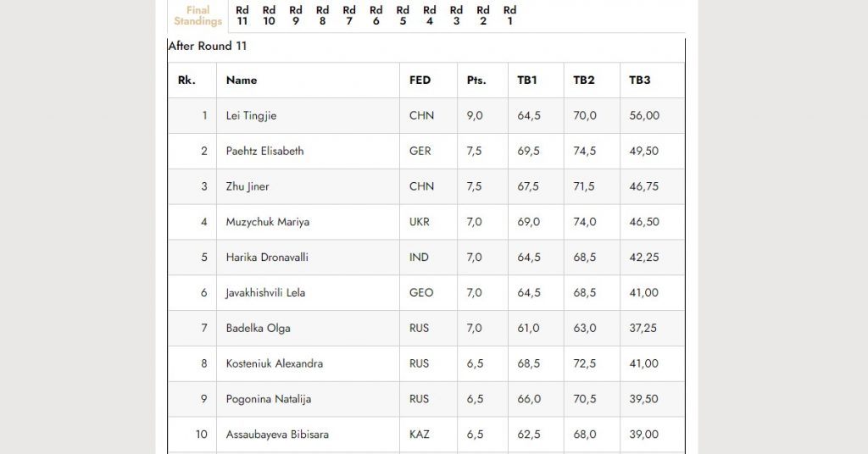Click the Pts. column header
The width and height of the screenshot is (868, 454).
click(x=476, y=80)
